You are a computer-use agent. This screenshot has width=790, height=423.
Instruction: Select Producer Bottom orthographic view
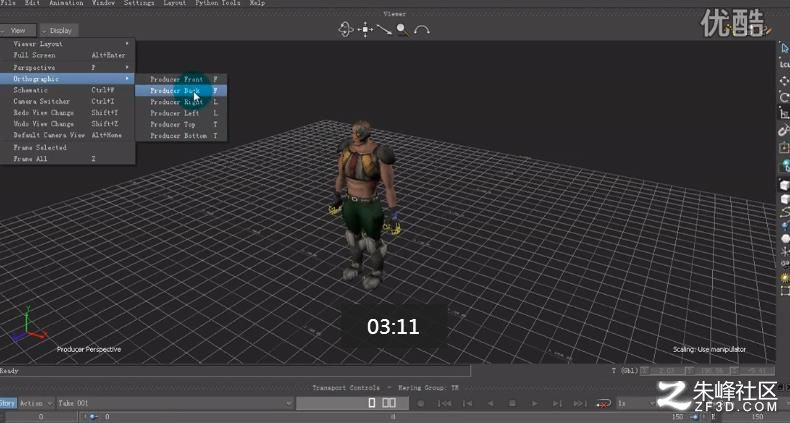click(x=181, y=136)
